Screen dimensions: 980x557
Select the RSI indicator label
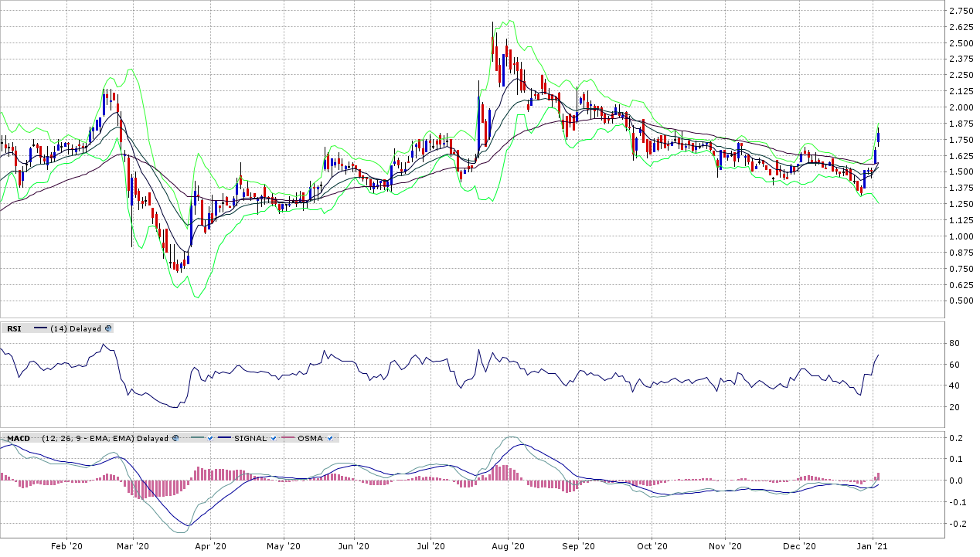tap(14, 328)
